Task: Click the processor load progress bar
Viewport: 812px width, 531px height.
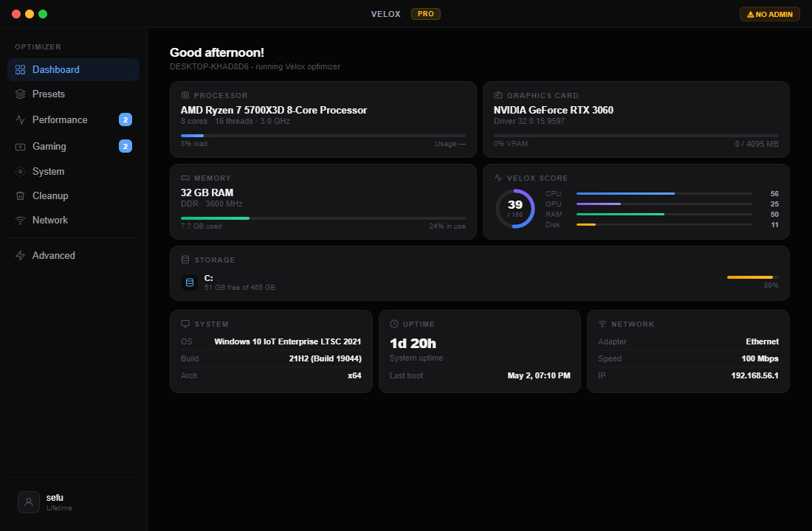Action: click(323, 136)
